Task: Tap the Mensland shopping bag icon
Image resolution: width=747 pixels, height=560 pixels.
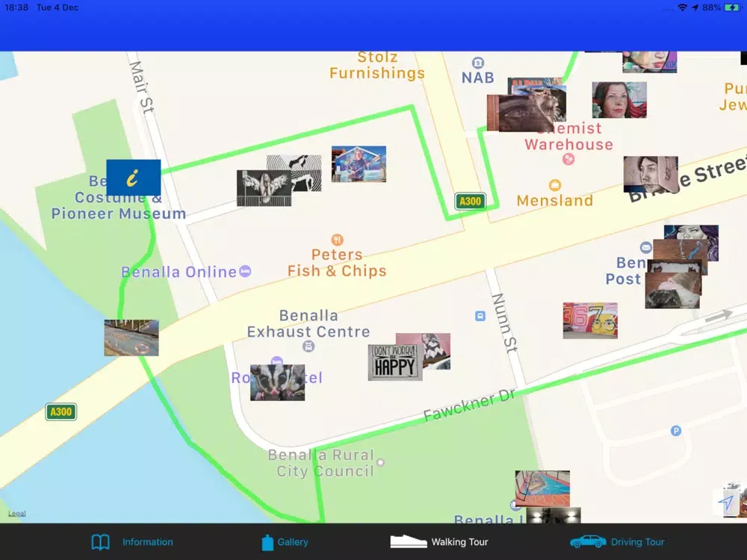Action: point(555,184)
